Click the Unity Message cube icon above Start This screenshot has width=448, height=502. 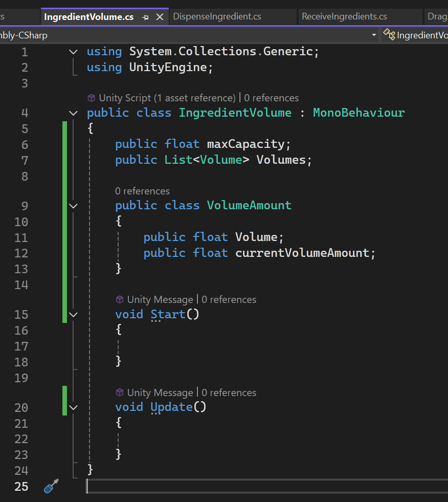[x=120, y=300]
